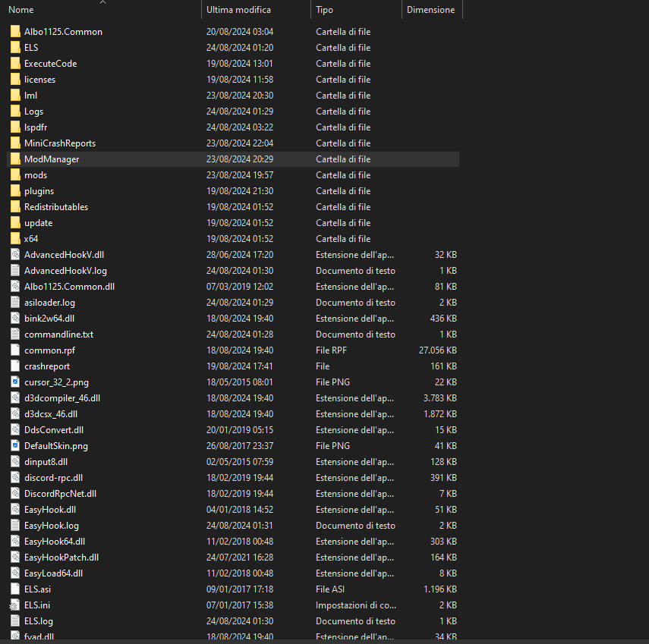Click the EasyHook64.dll file name
The width and height of the screenshot is (649, 644).
click(x=55, y=542)
